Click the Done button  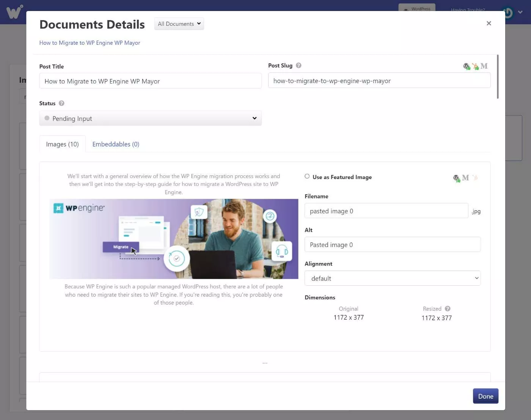485,396
